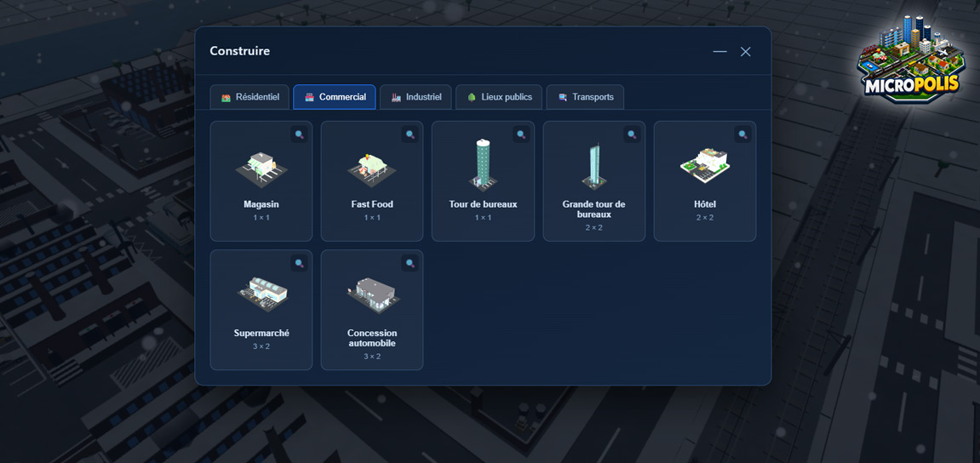
Task: Pick the Hôtel building model
Action: [705, 166]
